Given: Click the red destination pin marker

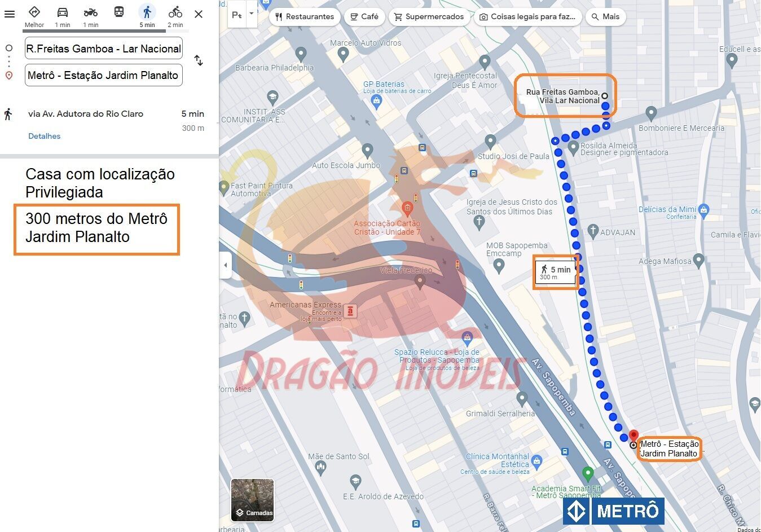Looking at the screenshot, I should (x=634, y=436).
